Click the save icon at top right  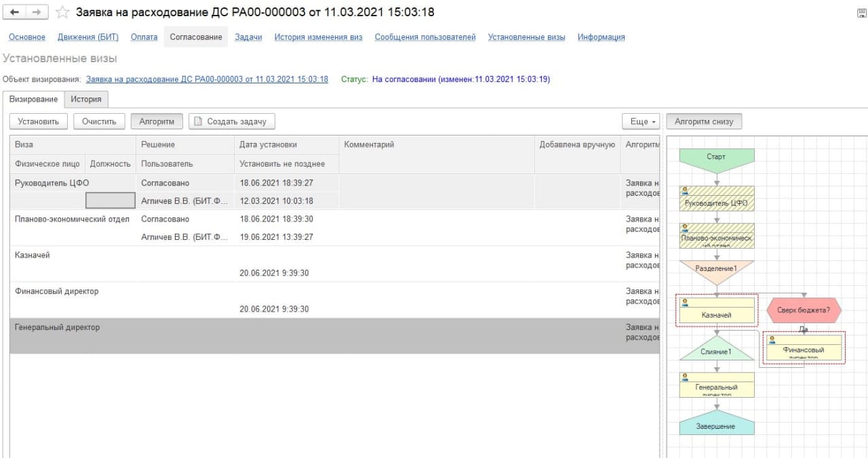tap(861, 13)
